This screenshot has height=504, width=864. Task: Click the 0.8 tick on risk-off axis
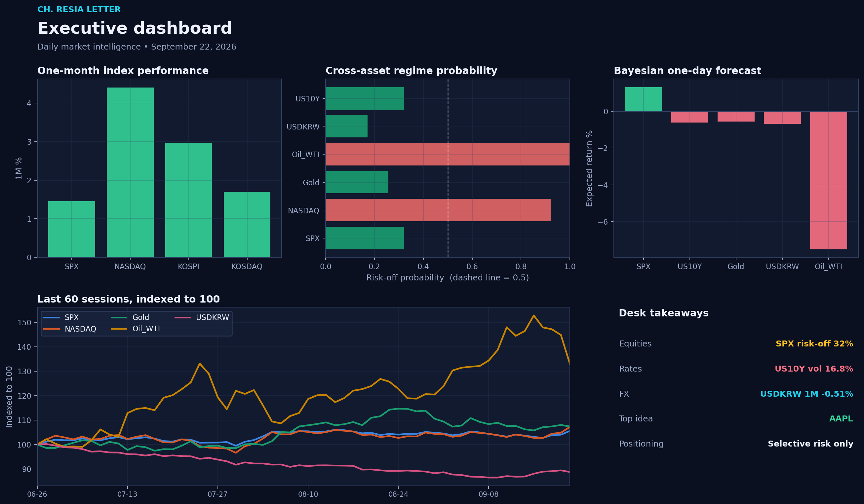pyautogui.click(x=521, y=267)
